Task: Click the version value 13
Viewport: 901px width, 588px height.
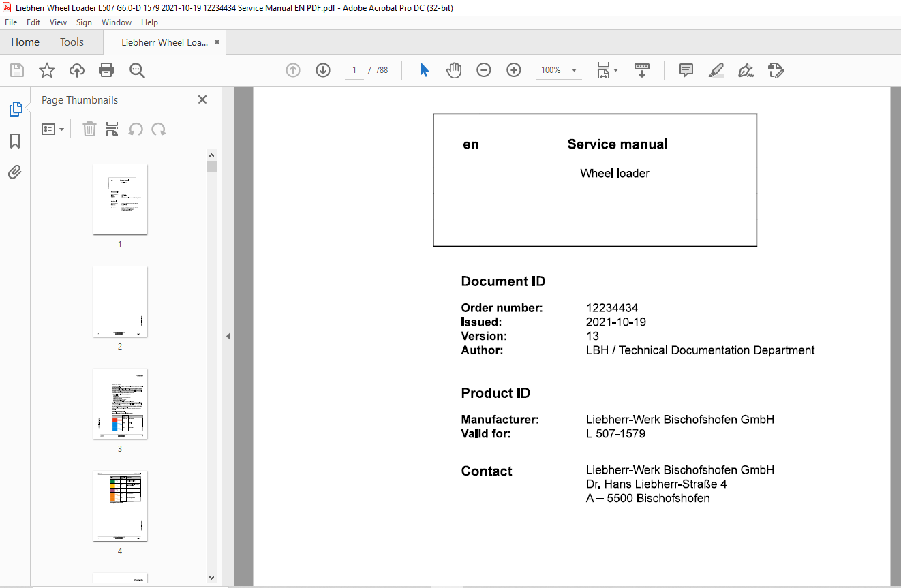Action: click(592, 337)
